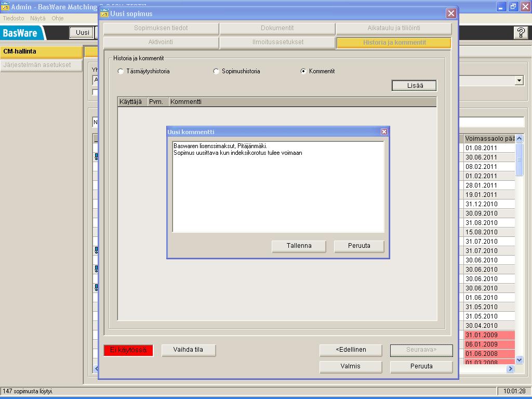Finish with the Valmis button

click(351, 366)
